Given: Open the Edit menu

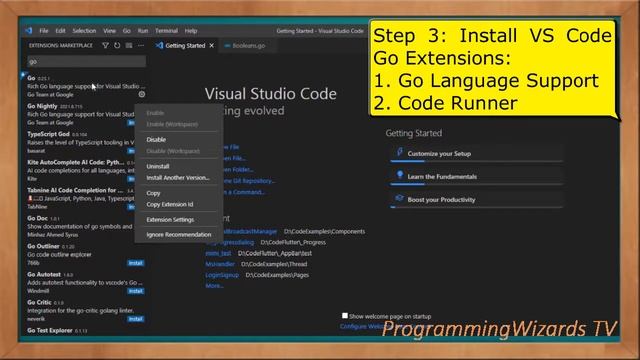Looking at the screenshot, I should tap(60, 31).
